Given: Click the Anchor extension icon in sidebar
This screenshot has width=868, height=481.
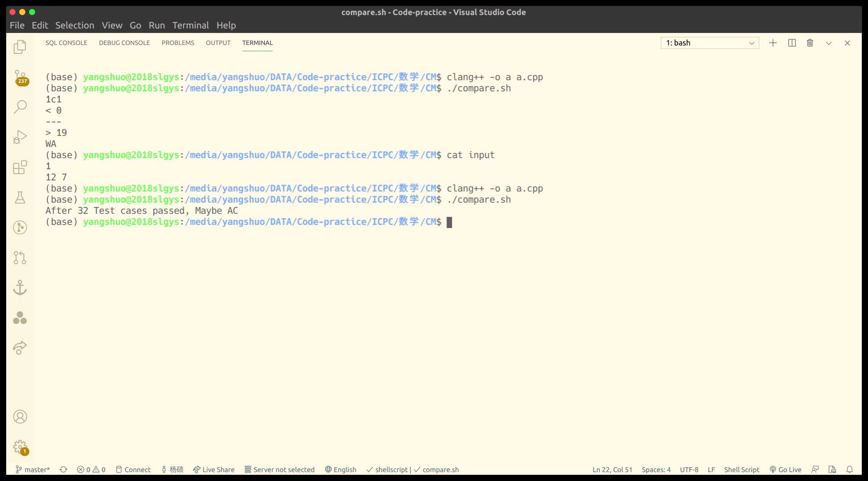Looking at the screenshot, I should [x=20, y=287].
